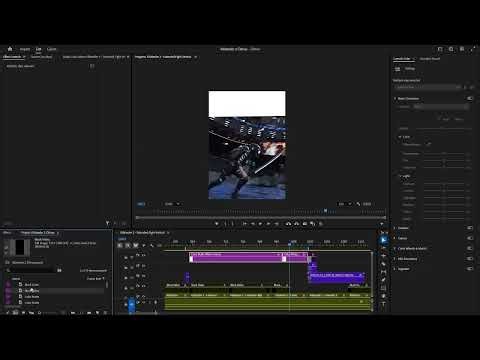Switch project panel to List view

tap(15, 313)
